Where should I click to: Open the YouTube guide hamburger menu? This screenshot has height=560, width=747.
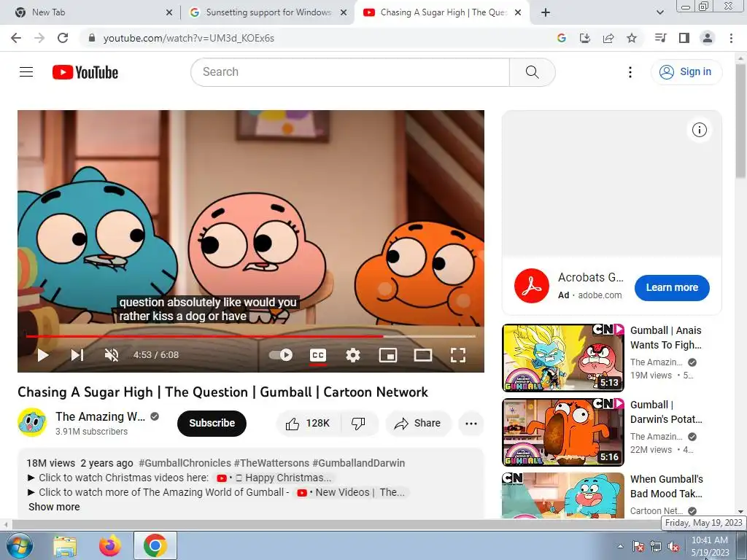[26, 72]
